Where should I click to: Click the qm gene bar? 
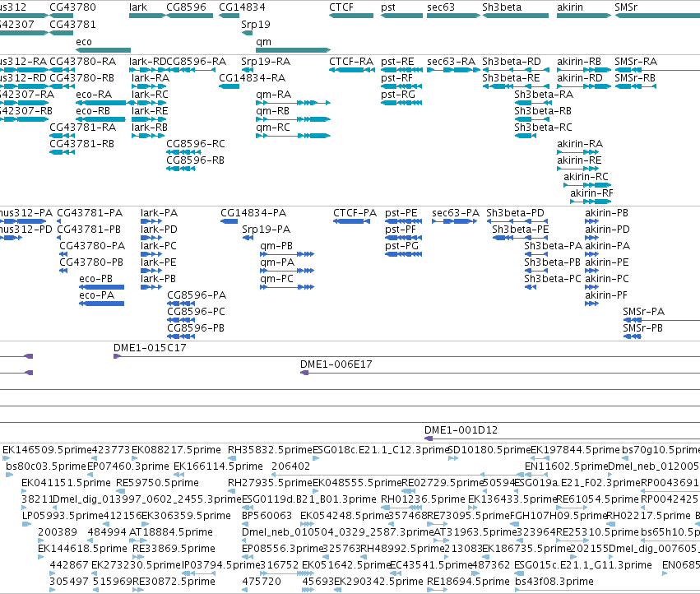294,50
